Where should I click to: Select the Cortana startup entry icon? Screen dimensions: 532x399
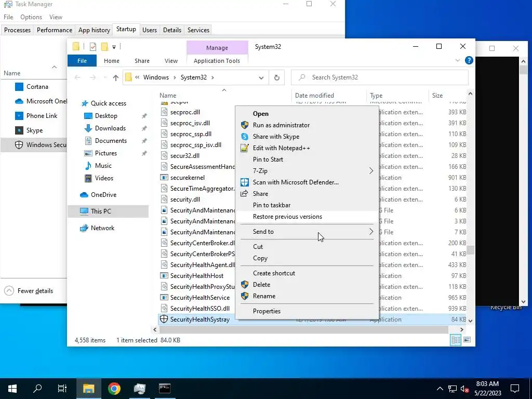point(19,87)
